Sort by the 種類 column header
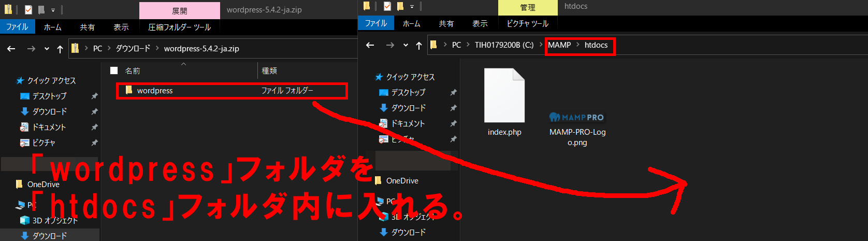 [269, 70]
